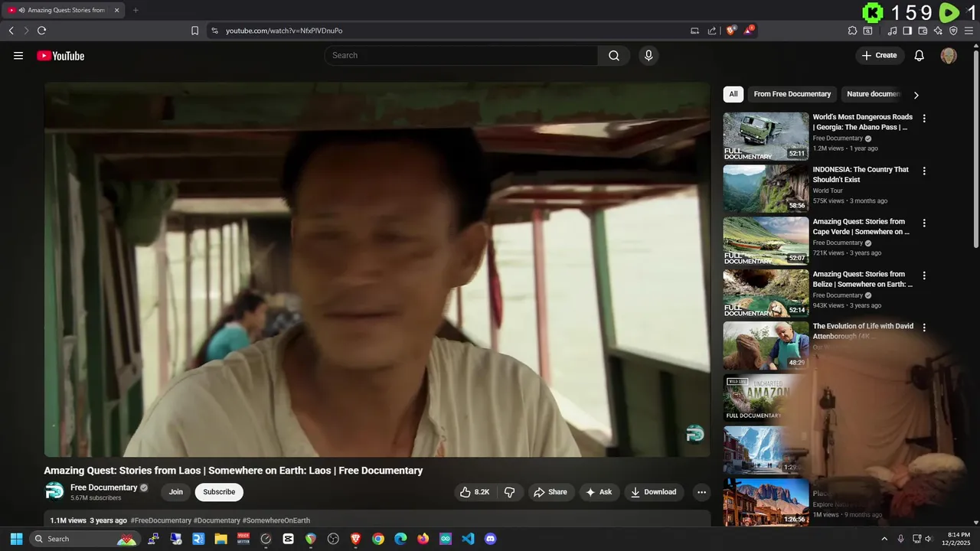
Task: Open the Brave VPN shield icon
Action: (x=953, y=31)
